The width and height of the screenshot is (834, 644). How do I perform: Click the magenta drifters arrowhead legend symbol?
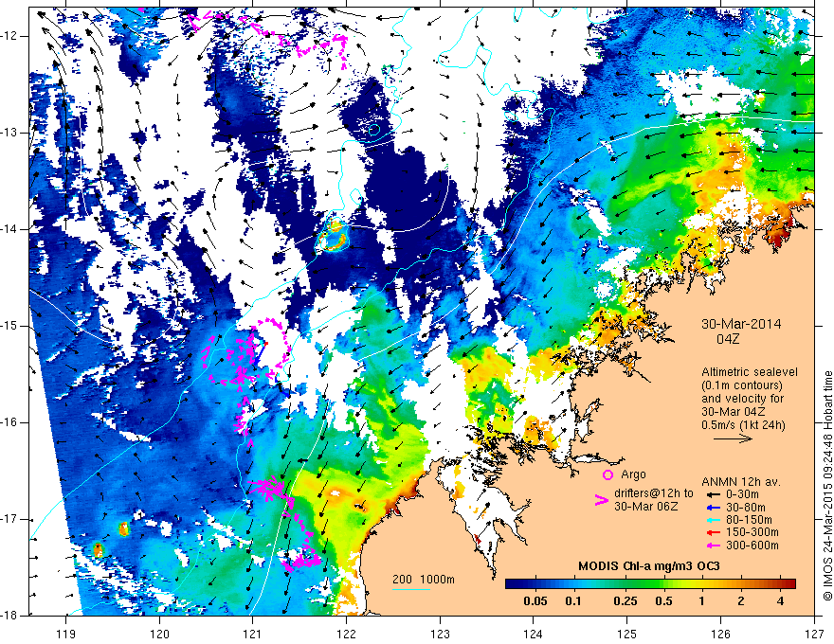tap(602, 500)
